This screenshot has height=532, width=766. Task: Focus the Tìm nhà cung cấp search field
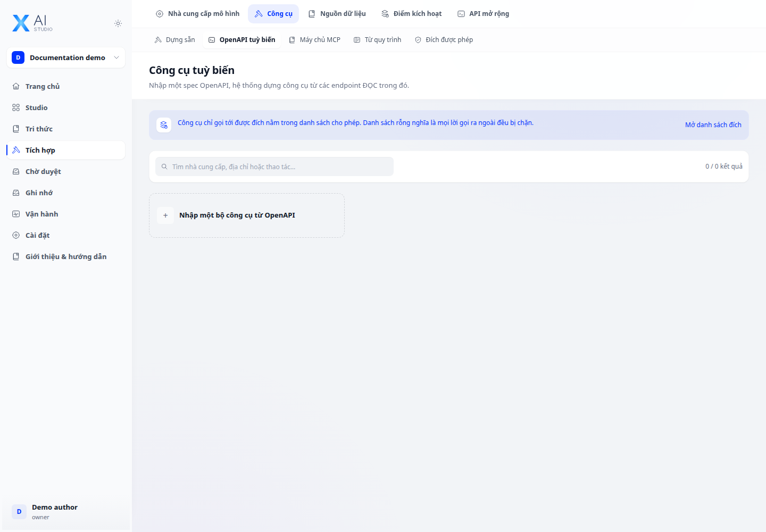[274, 167]
